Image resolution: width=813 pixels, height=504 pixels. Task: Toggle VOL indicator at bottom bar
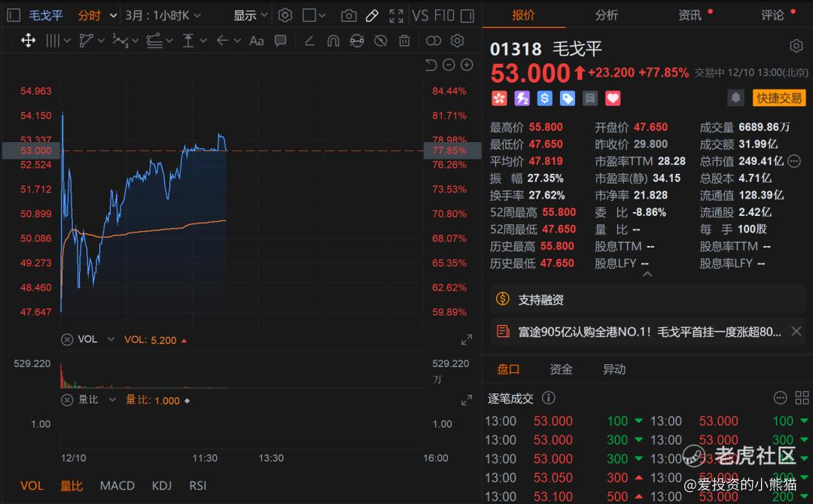tap(32, 485)
